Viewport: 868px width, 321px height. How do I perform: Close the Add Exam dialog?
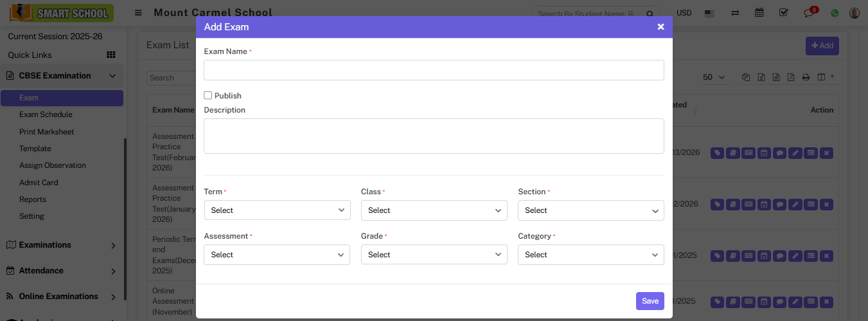pos(660,27)
